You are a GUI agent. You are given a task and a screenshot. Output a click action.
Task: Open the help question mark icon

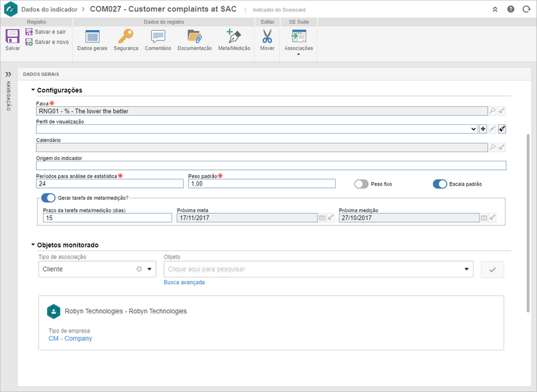(x=510, y=9)
